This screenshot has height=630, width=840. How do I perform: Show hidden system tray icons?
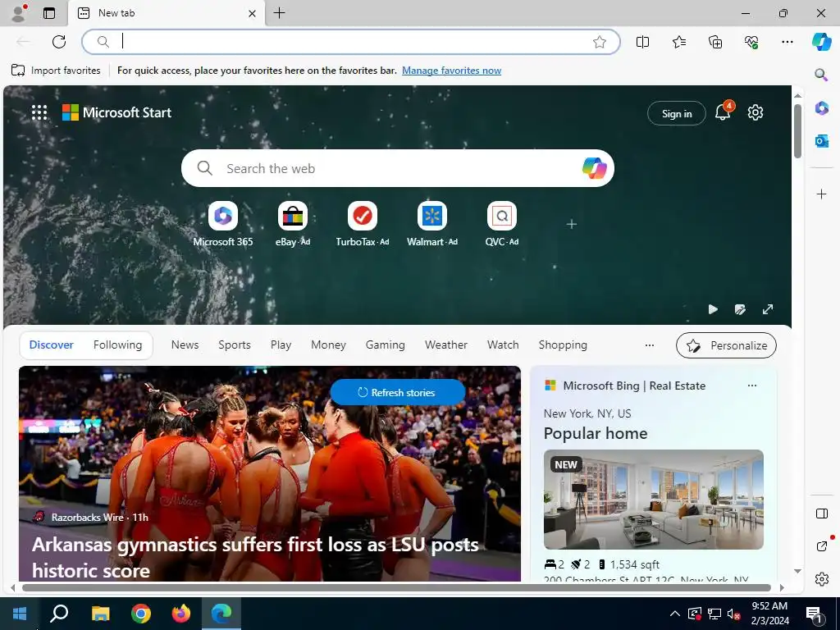(x=675, y=614)
